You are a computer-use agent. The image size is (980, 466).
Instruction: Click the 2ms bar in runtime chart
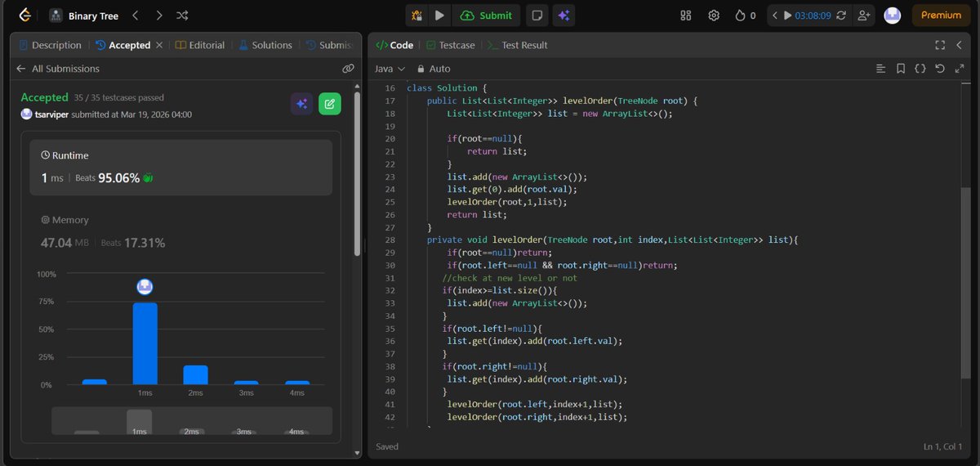pyautogui.click(x=195, y=374)
